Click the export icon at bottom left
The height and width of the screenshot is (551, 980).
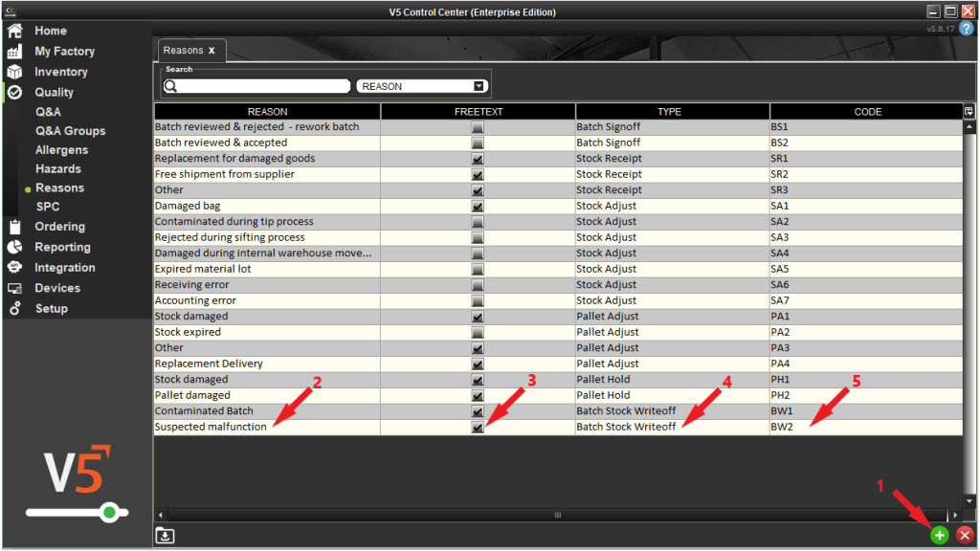coord(166,536)
